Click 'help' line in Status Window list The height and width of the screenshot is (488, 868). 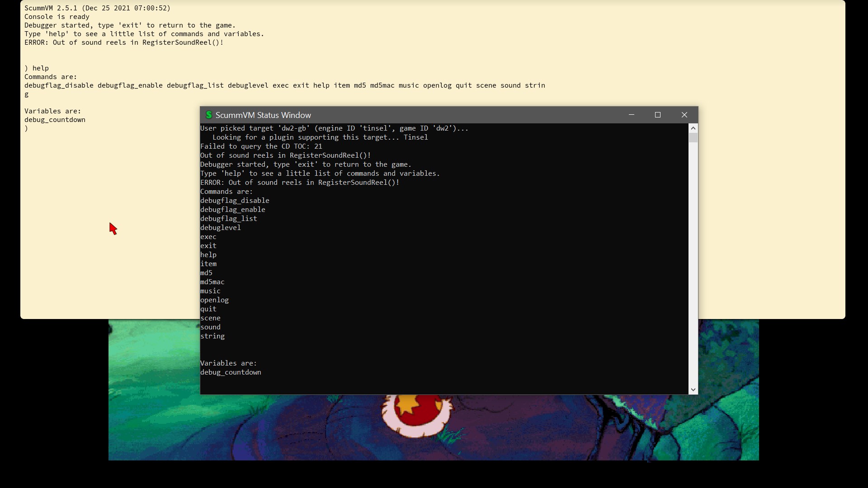point(208,255)
